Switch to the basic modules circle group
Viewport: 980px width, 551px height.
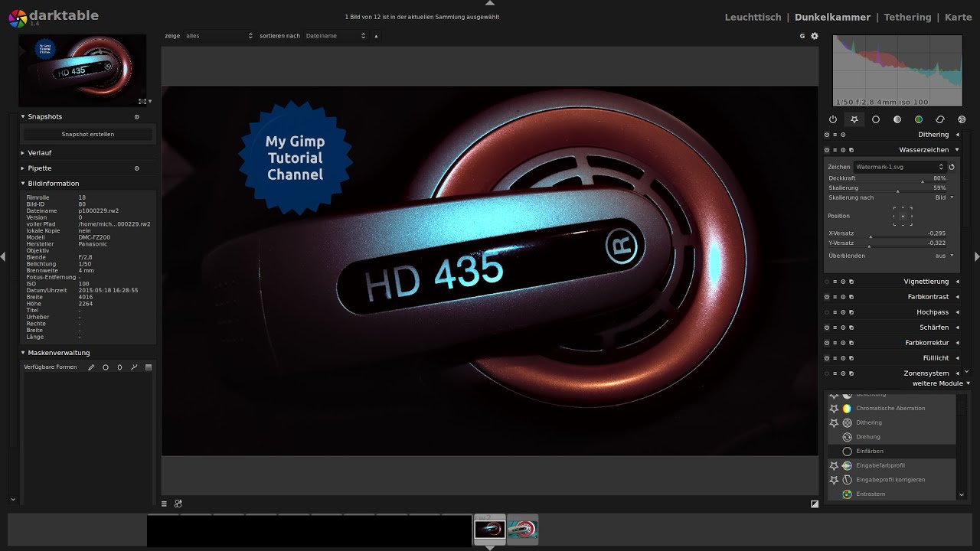click(x=876, y=119)
